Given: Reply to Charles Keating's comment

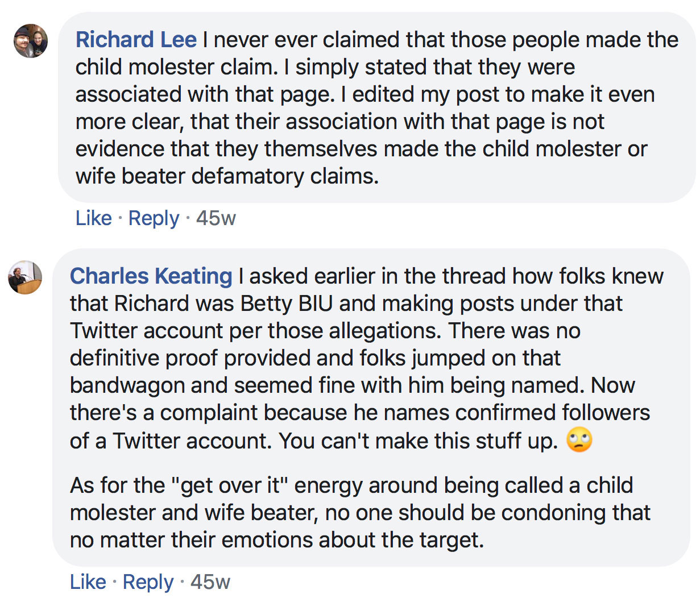Looking at the screenshot, I should (148, 583).
